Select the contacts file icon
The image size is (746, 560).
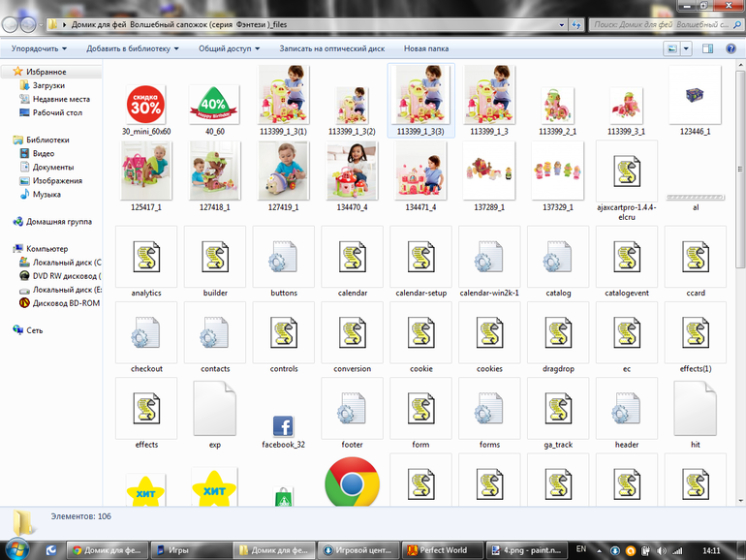[x=215, y=332]
